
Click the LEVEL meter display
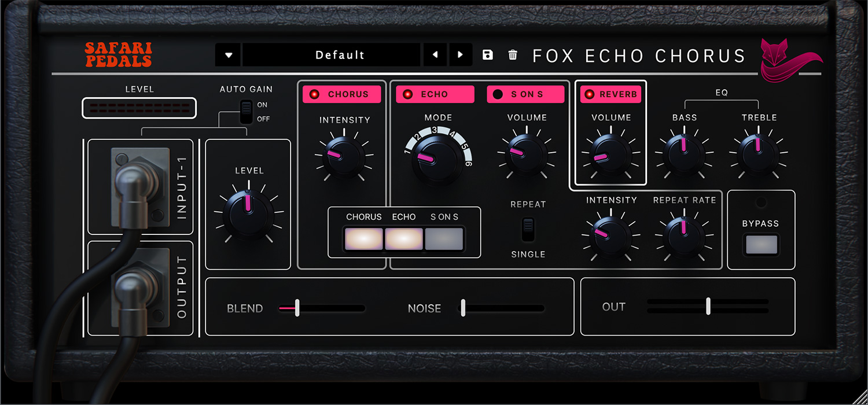coord(139,108)
